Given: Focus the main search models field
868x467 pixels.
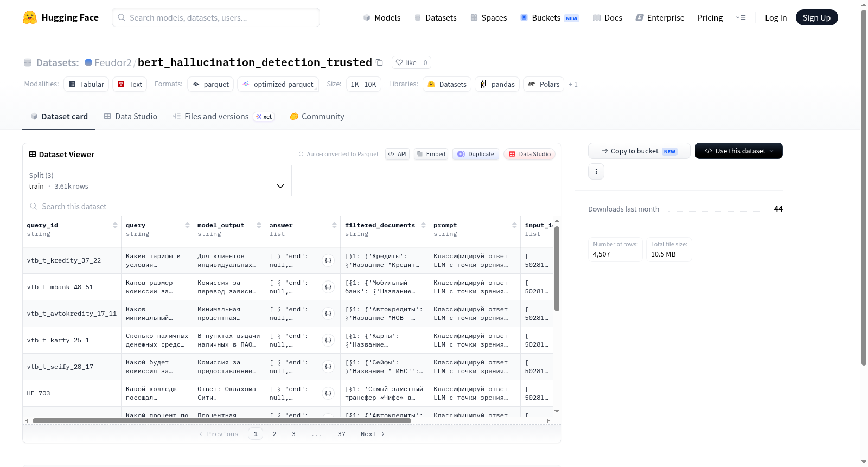Looking at the screenshot, I should coord(216,17).
